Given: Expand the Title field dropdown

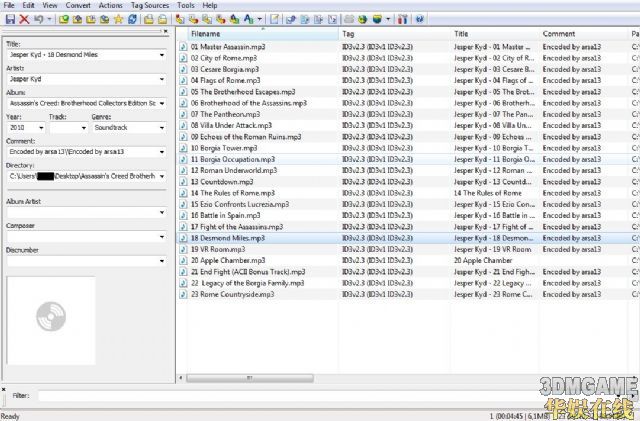Looking at the screenshot, I should [x=162, y=55].
